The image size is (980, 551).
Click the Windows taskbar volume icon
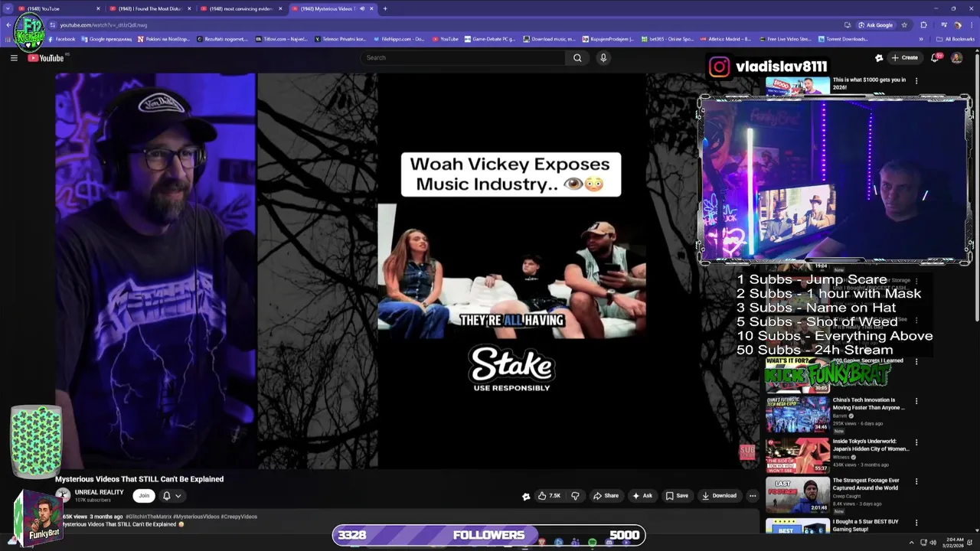933,543
